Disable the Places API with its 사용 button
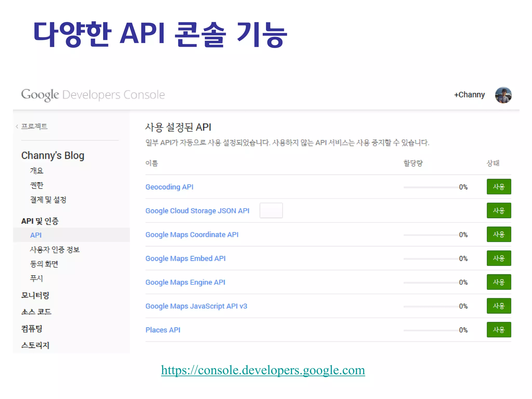 coord(498,330)
